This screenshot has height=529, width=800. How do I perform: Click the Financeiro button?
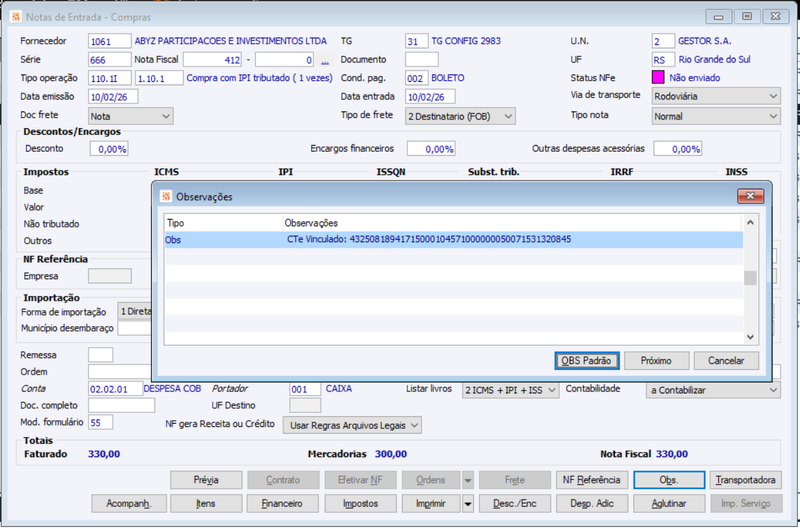(282, 504)
